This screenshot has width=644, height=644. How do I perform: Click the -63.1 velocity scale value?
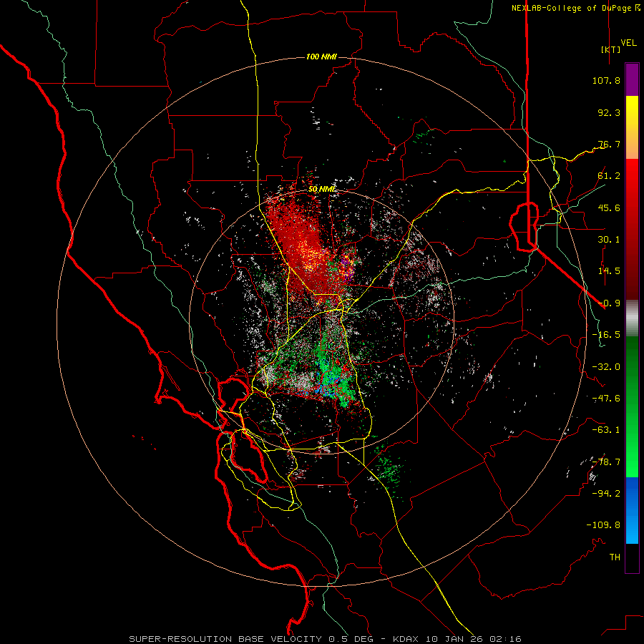pyautogui.click(x=606, y=430)
